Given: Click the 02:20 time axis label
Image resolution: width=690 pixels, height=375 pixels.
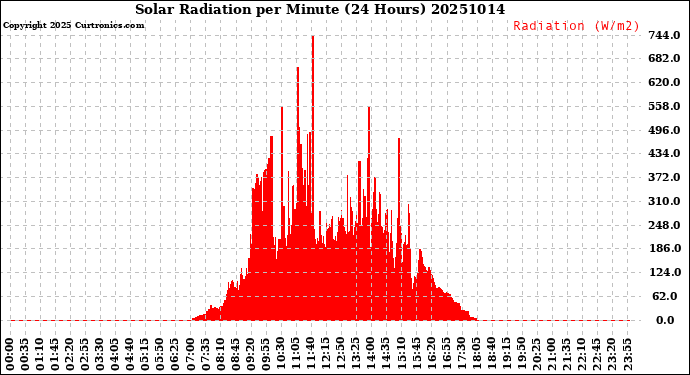Looking at the screenshot, I should click(x=70, y=354).
